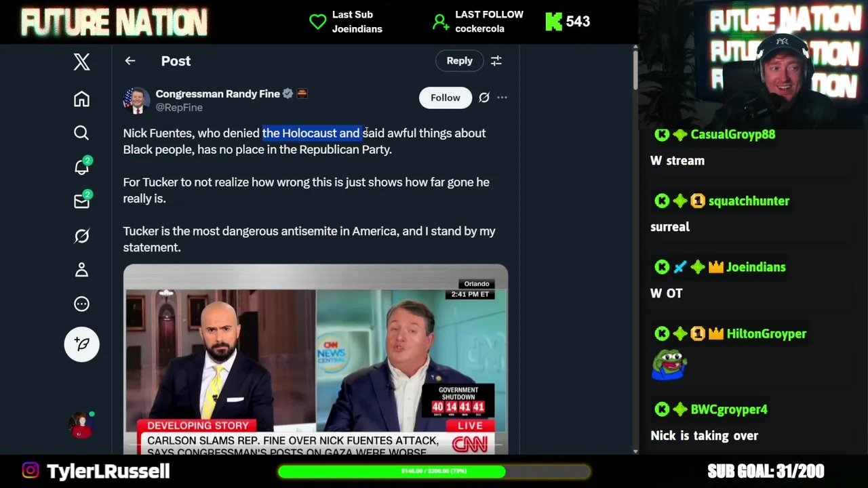
Task: Click the Instagram icon in bottom bar
Action: (x=31, y=470)
